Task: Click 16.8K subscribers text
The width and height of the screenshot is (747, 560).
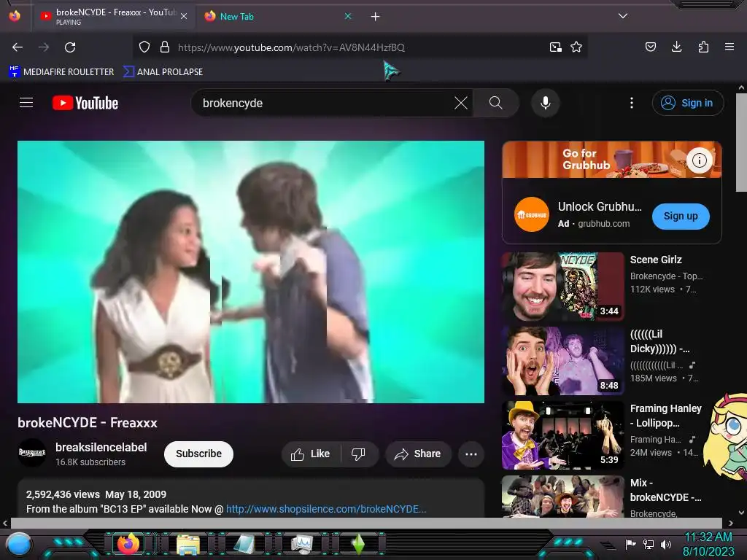Action: coord(90,462)
